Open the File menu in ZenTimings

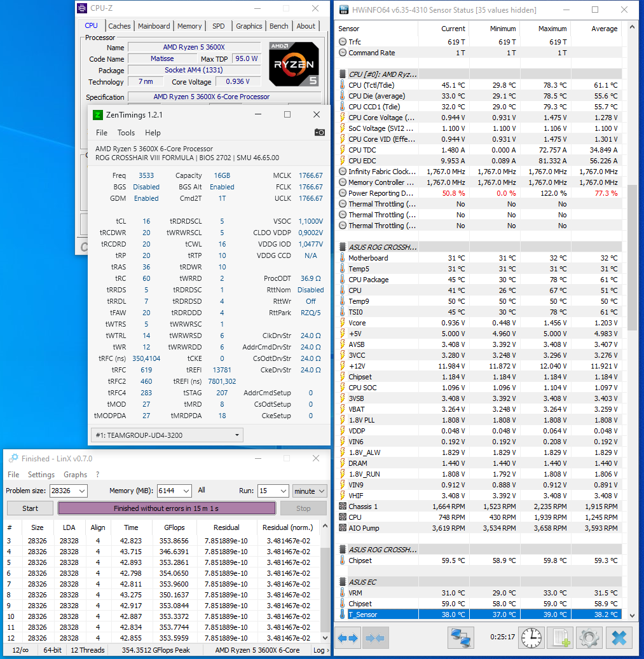pos(101,132)
